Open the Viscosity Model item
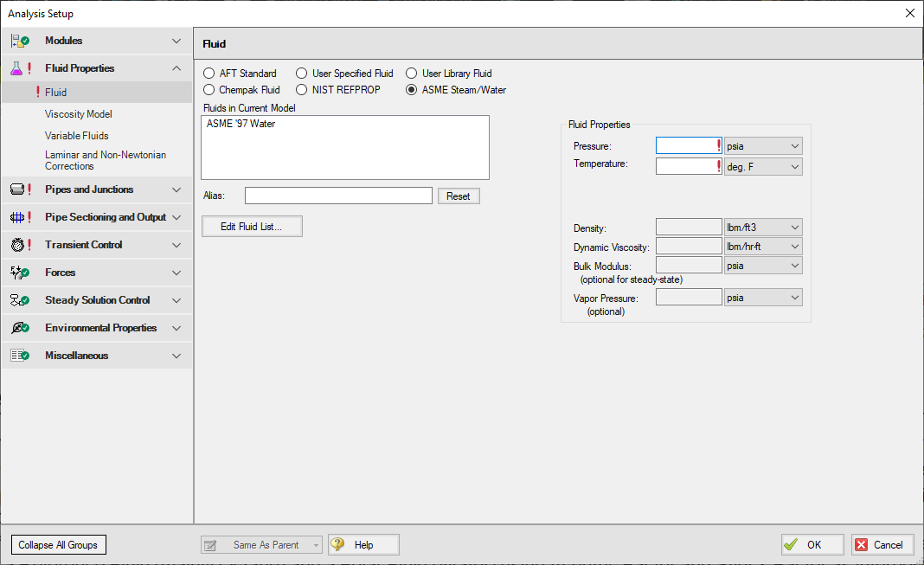 (x=79, y=114)
